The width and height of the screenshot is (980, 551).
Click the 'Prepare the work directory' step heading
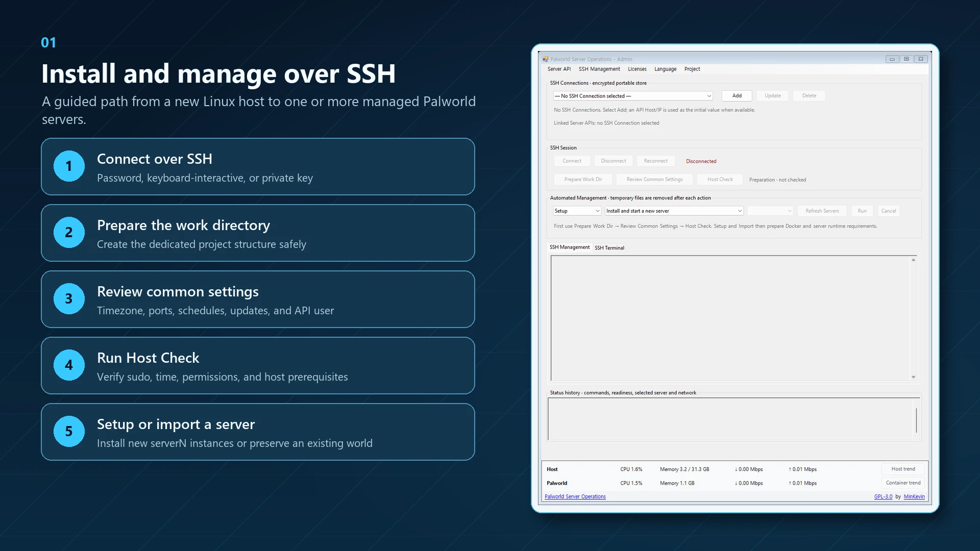tap(184, 226)
